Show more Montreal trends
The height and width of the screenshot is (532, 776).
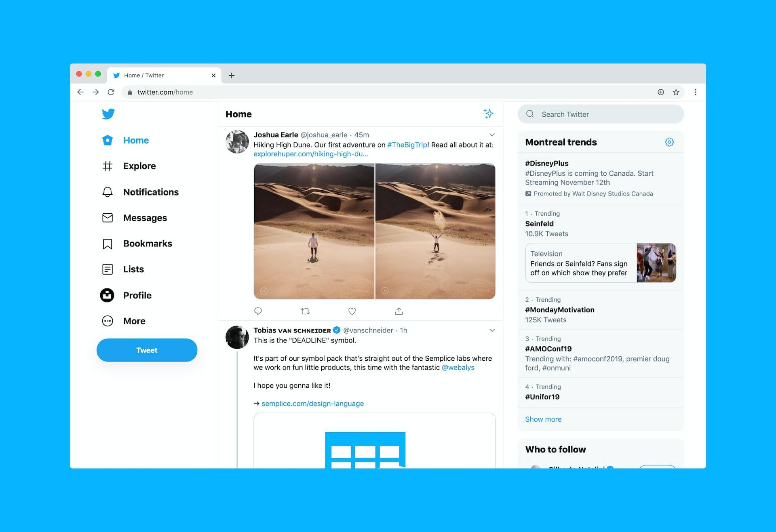click(x=542, y=419)
